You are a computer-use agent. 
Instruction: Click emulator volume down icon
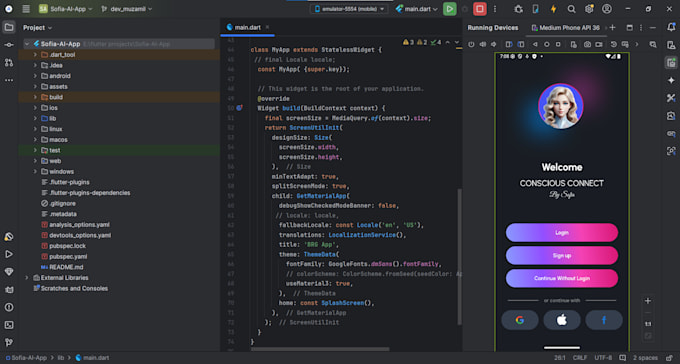point(494,44)
